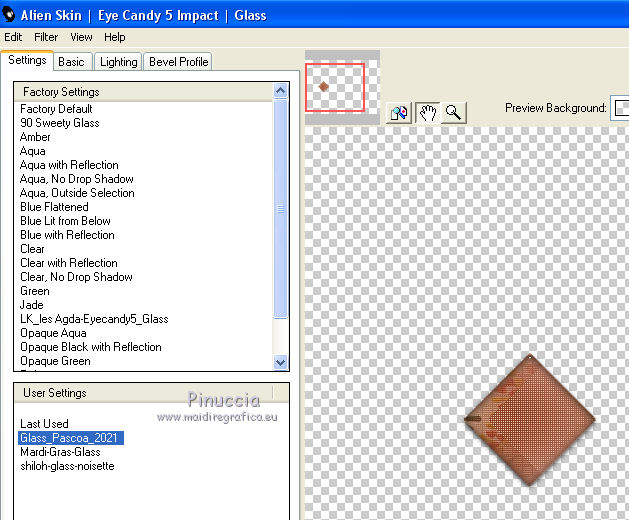The height and width of the screenshot is (520, 629).
Task: Click the Alien Skin title bar icon
Action: (9, 14)
